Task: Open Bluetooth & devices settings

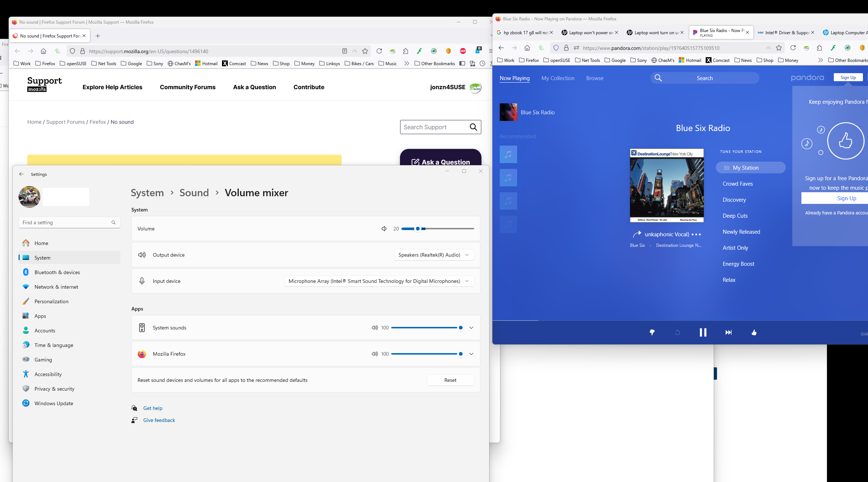Action: coord(69,272)
